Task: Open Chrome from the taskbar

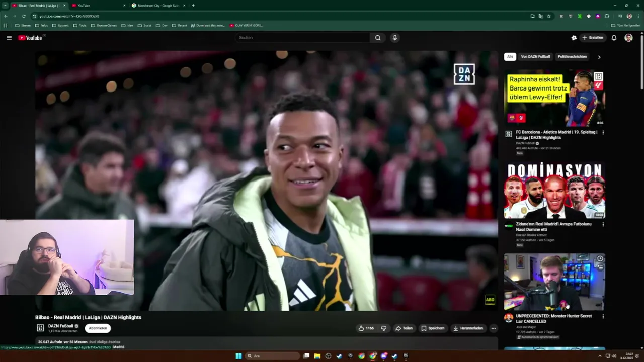Action: tap(361, 356)
